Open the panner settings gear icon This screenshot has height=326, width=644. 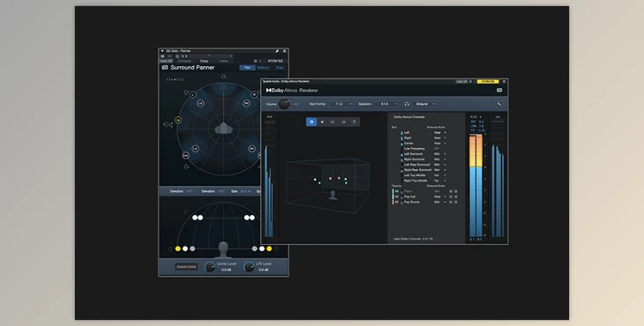255,61
